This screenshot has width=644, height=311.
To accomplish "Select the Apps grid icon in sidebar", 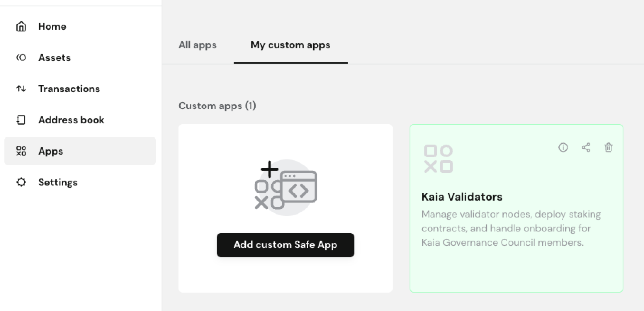I will 21,151.
